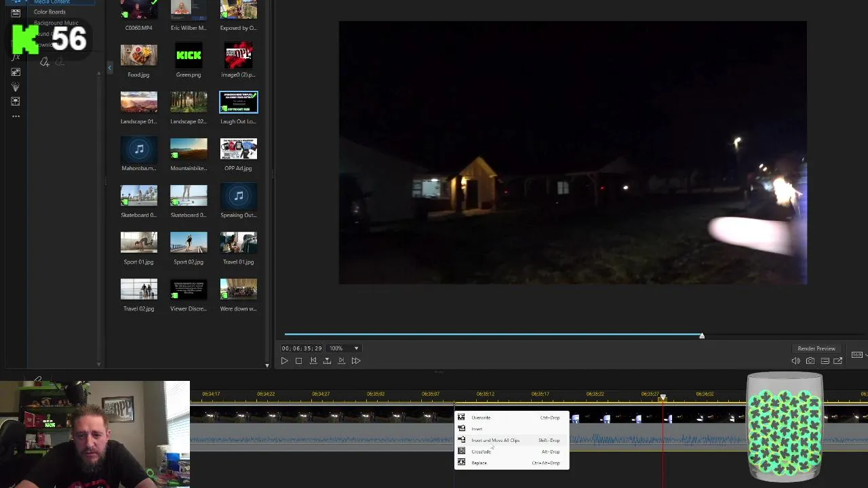Screen dimensions: 868x488
Task: Show more rooms via three-dots icon
Action: [x=16, y=116]
